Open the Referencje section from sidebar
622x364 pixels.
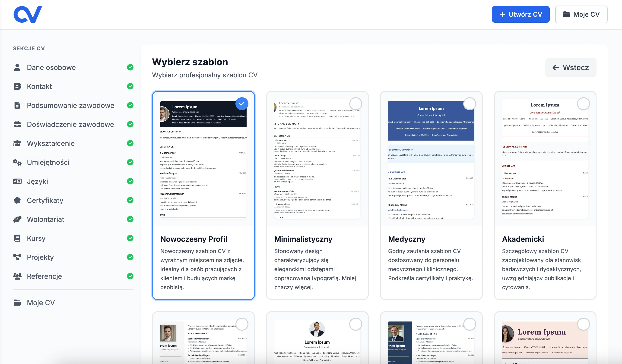point(44,276)
